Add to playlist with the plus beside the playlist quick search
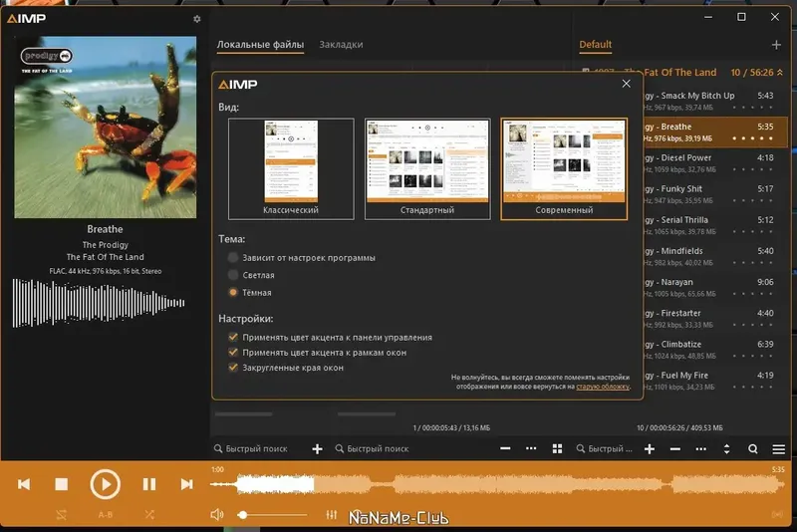 click(x=650, y=449)
